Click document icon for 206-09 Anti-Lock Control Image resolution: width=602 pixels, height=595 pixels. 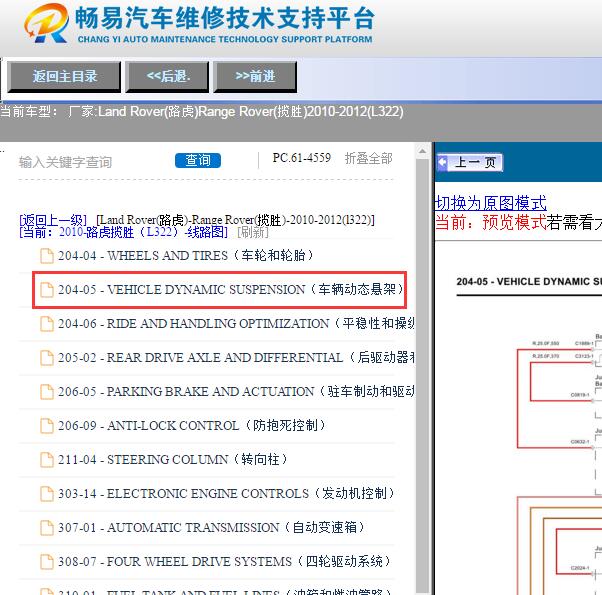click(47, 426)
